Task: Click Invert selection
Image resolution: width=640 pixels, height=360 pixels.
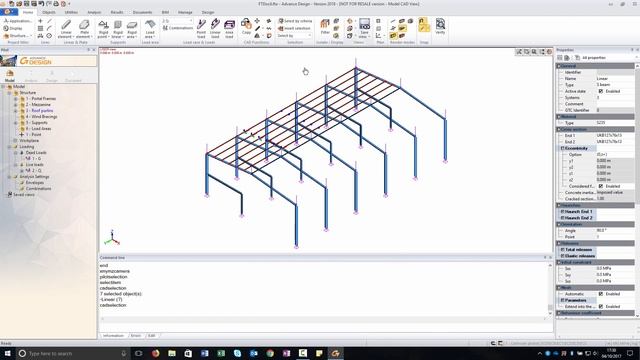Action: coord(294,28)
